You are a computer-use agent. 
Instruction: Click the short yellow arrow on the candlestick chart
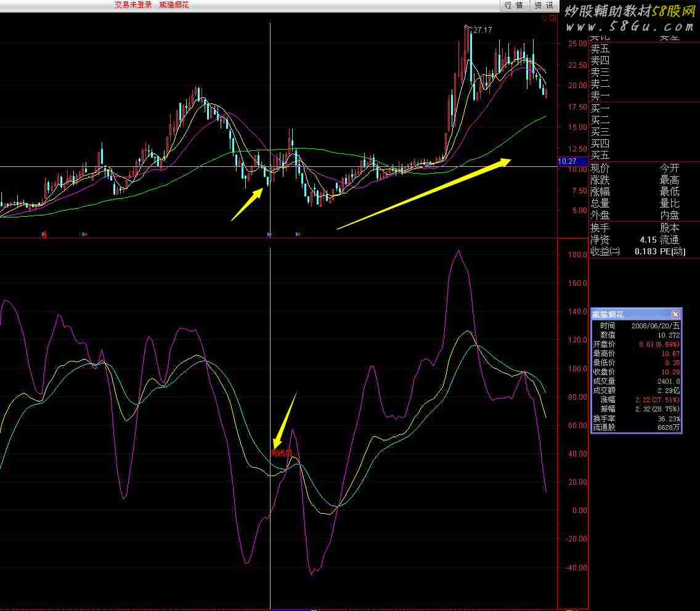coord(248,204)
